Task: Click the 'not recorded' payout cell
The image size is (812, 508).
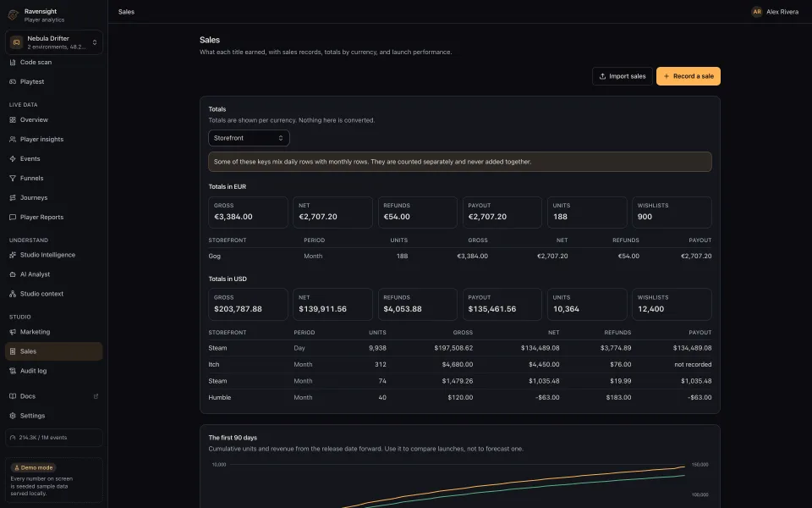Action: tap(693, 364)
